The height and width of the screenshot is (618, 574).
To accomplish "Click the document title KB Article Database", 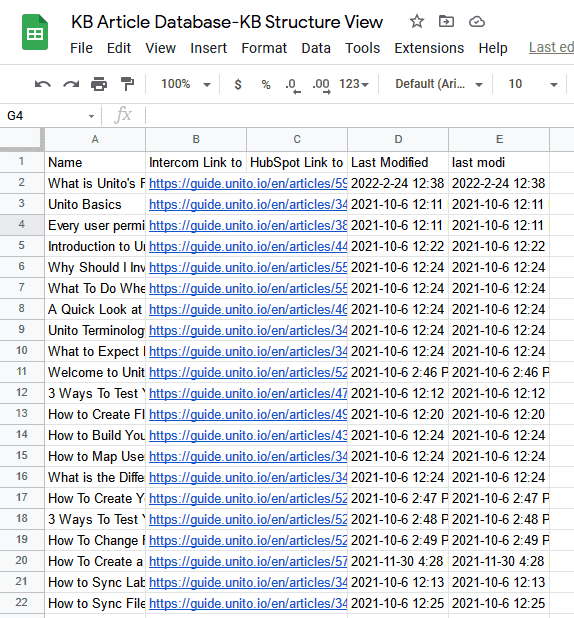I will [x=227, y=22].
